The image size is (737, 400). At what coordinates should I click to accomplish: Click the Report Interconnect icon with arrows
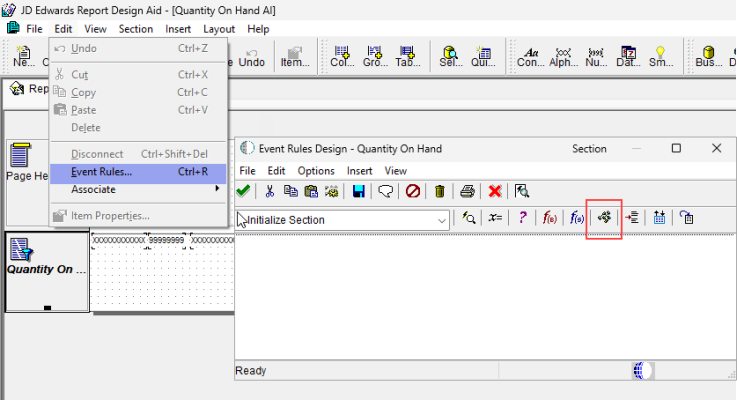pos(604,218)
